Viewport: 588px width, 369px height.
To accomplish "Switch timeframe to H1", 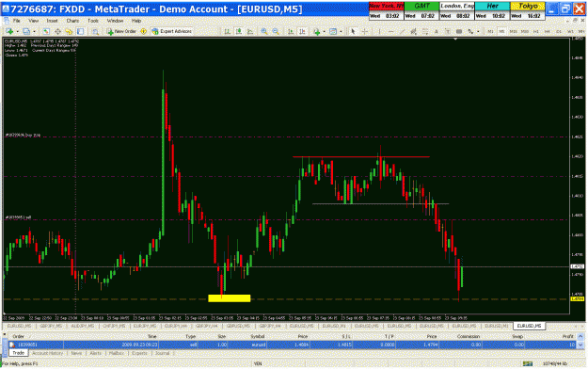I will [x=536, y=31].
